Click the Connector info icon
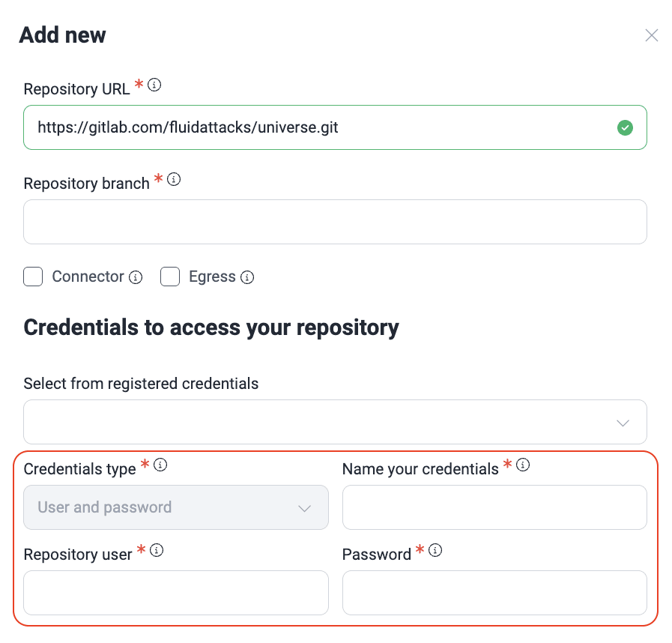Viewport: 672px width, 643px height. [x=136, y=277]
